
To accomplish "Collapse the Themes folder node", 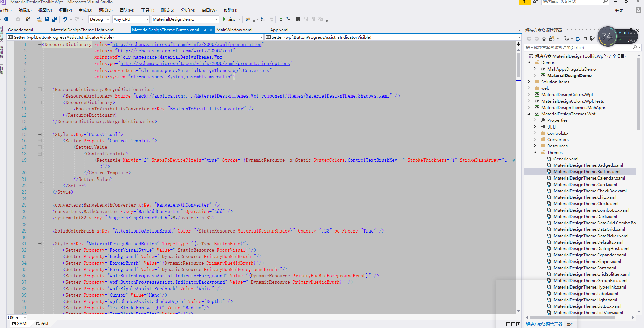I will (x=535, y=152).
